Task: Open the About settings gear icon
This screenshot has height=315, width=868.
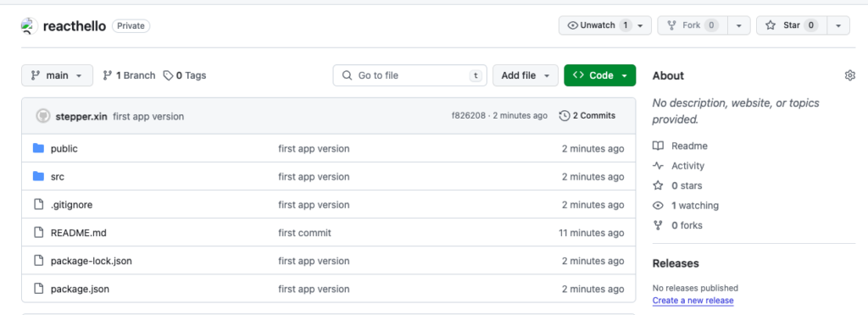Action: click(x=849, y=75)
